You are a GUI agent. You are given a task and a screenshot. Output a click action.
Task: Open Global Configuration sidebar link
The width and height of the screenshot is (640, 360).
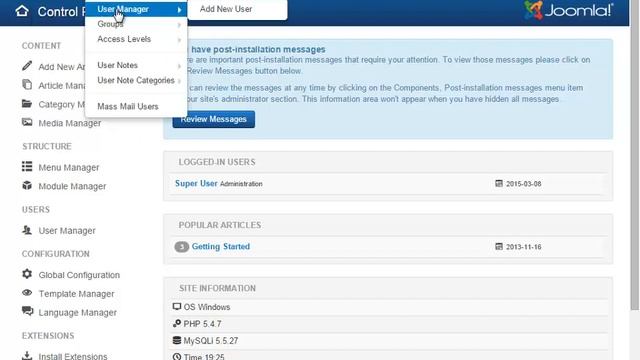click(x=79, y=275)
